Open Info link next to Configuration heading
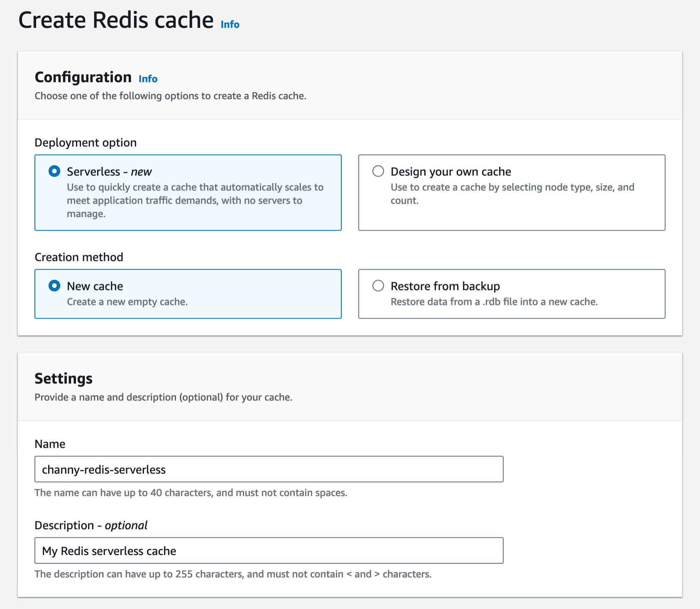The image size is (700, 609). coord(148,79)
